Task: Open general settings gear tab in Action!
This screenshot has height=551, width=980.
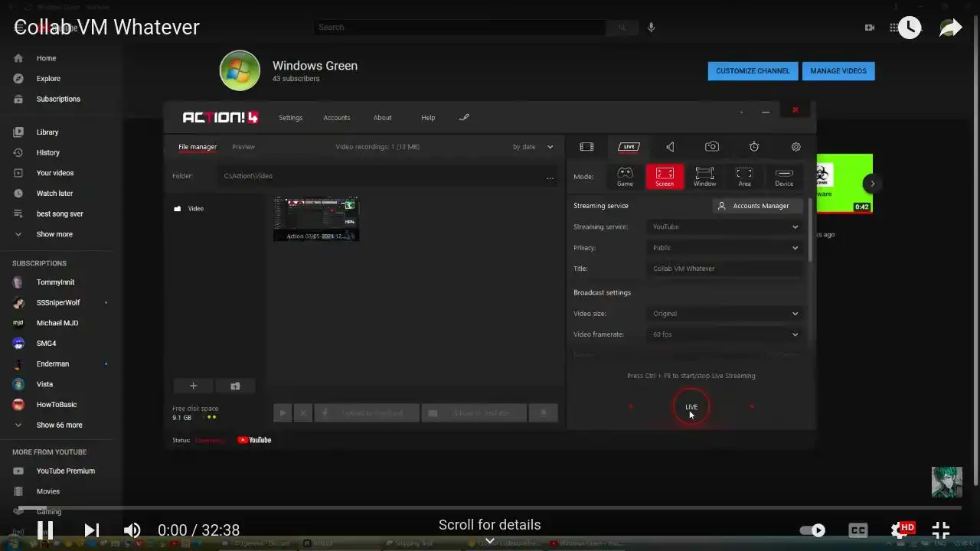Action: (795, 147)
